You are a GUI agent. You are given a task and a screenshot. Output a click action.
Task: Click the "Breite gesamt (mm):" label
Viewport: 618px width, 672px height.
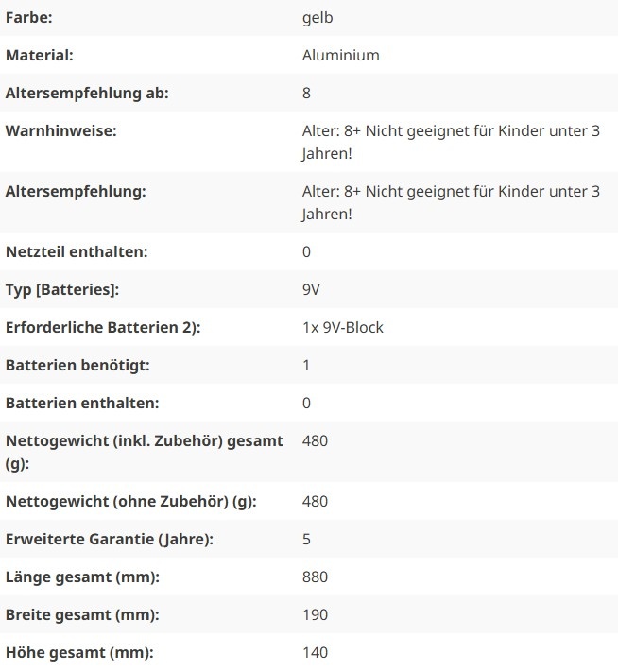[x=82, y=614]
